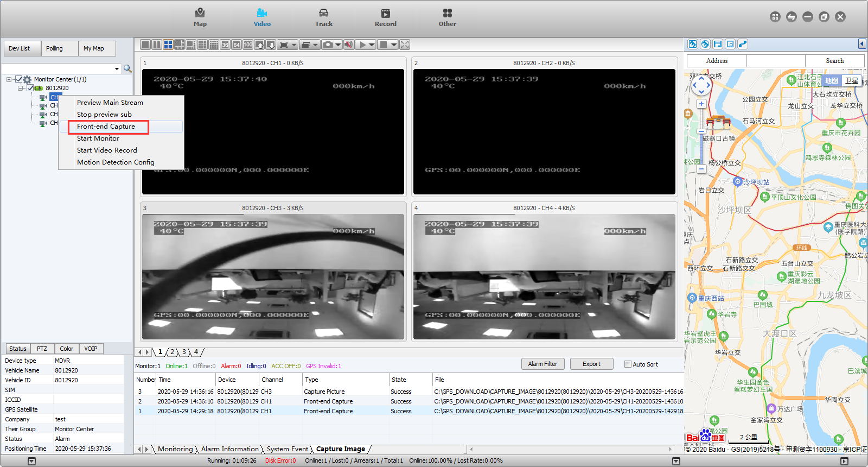868x467 pixels.
Task: Click the map Search button
Action: [834, 61]
